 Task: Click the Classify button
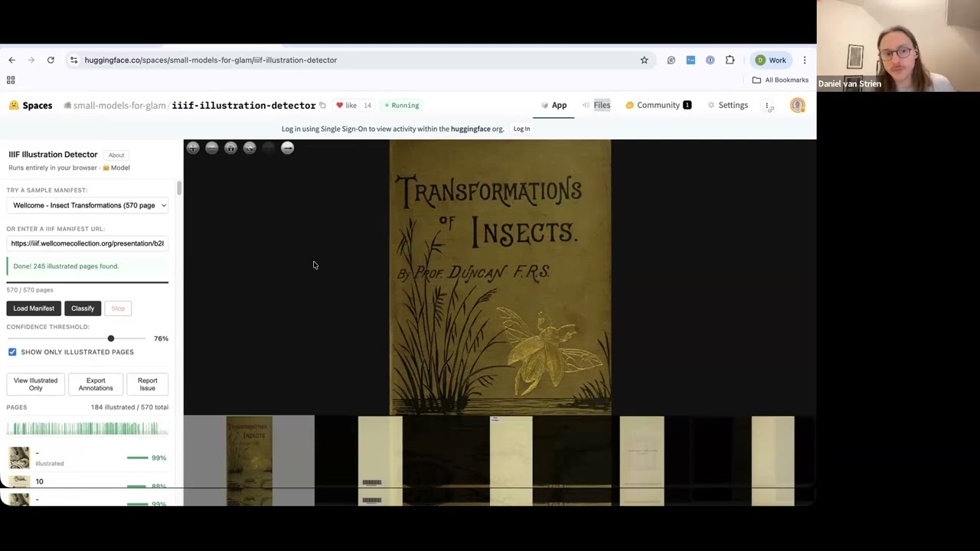pyautogui.click(x=83, y=308)
